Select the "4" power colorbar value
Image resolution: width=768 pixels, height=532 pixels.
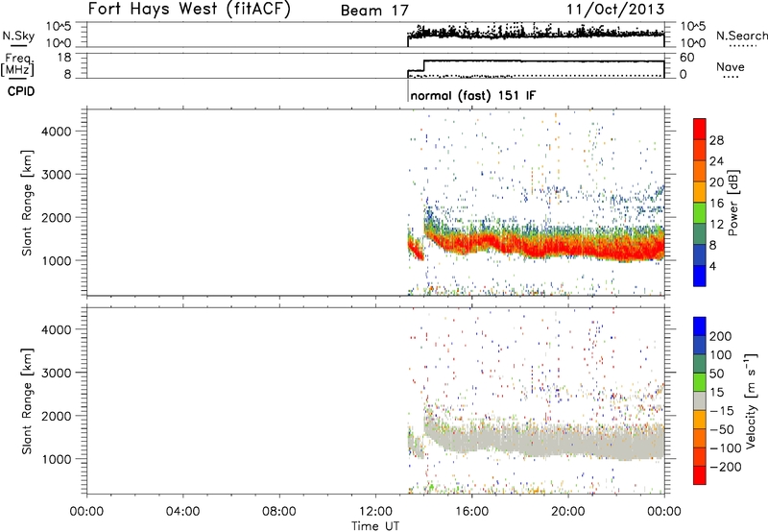tap(713, 266)
